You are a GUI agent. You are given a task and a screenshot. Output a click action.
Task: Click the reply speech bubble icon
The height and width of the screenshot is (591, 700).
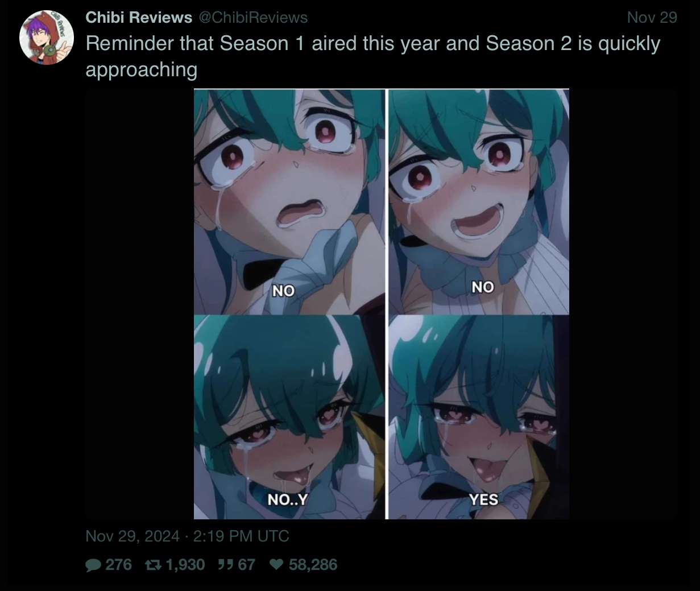pyautogui.click(x=93, y=565)
